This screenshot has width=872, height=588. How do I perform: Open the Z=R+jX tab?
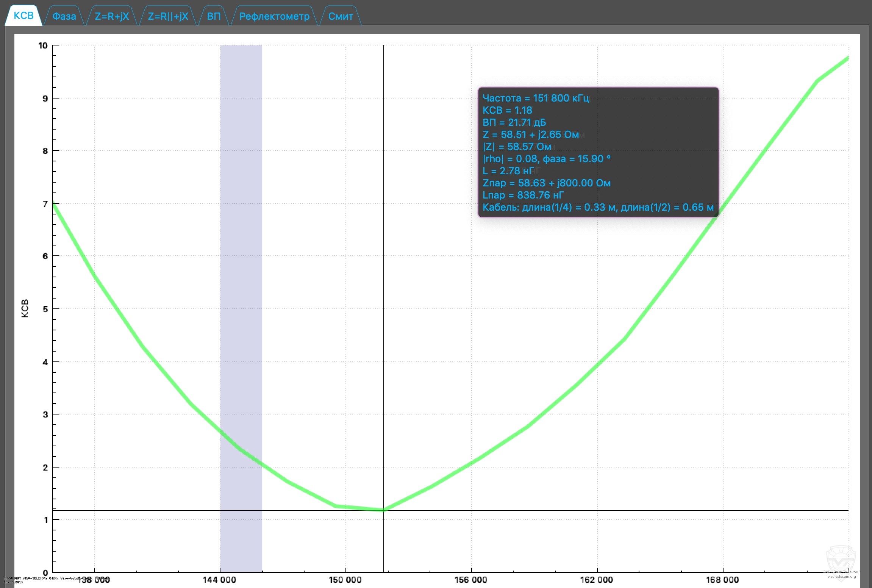[112, 16]
